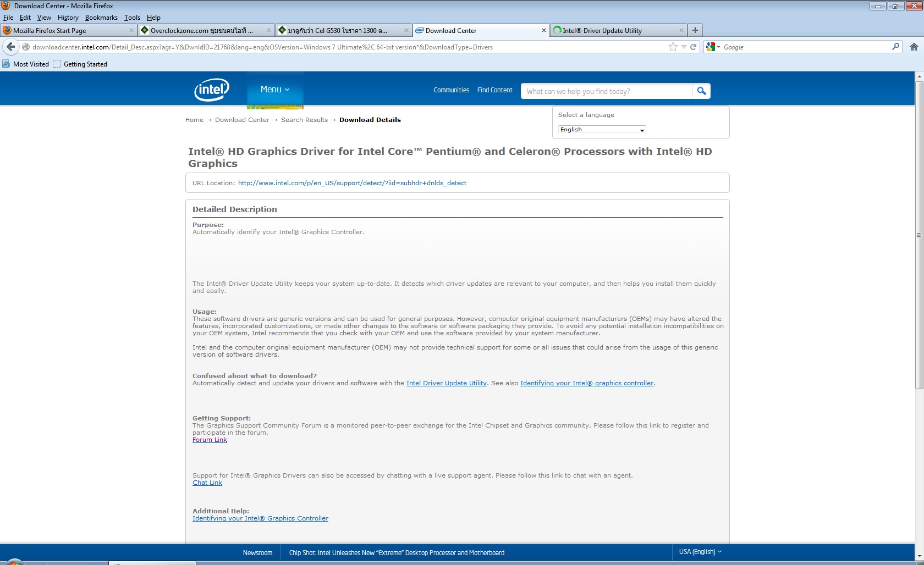
Task: Follow the Chat Link
Action: tap(207, 483)
